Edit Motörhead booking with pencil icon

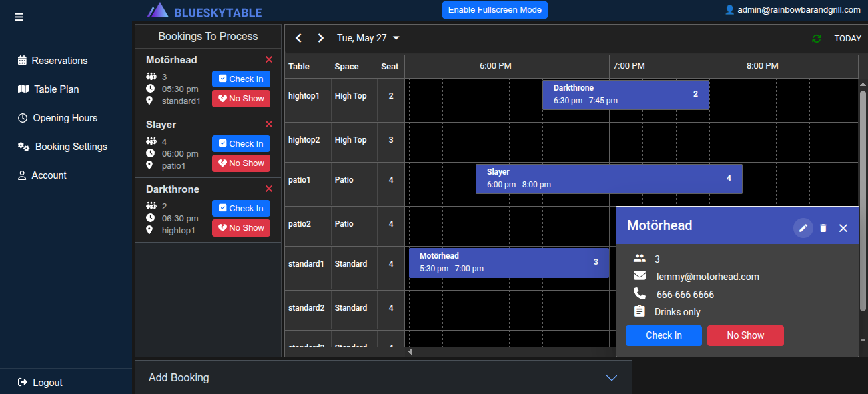803,228
